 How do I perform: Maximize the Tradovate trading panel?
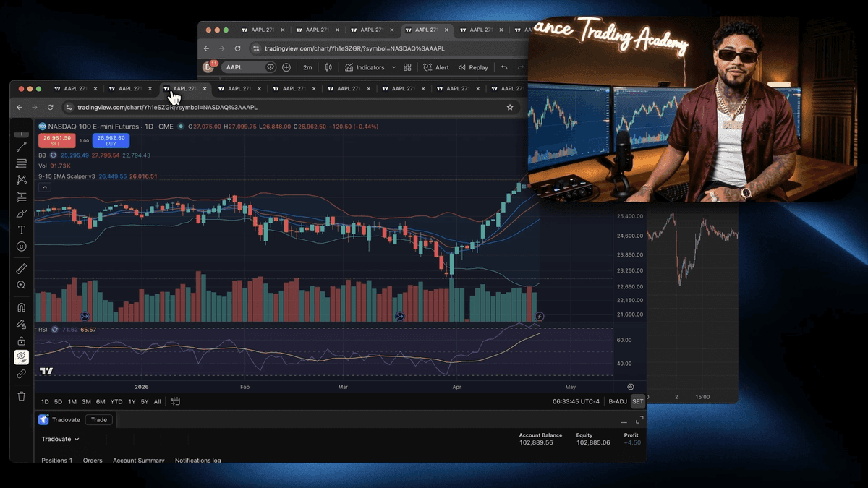click(639, 420)
